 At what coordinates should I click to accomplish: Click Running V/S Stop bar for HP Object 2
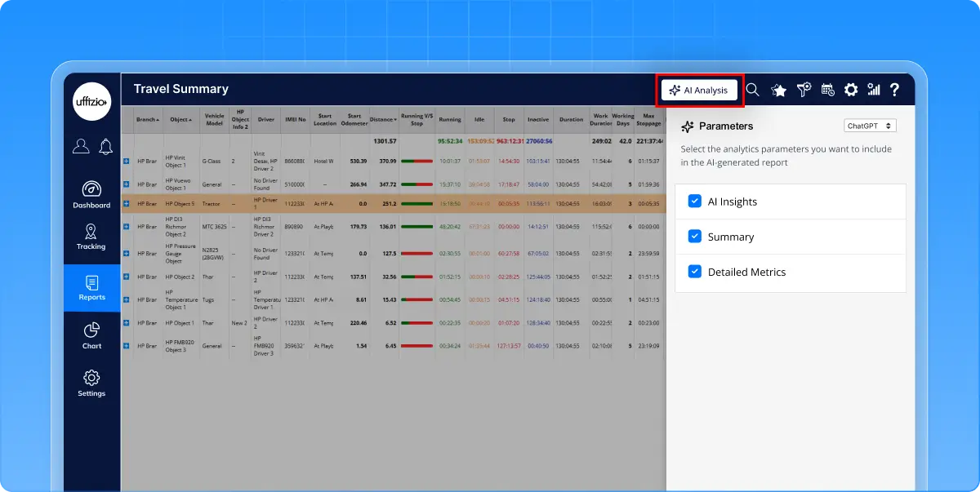(416, 277)
